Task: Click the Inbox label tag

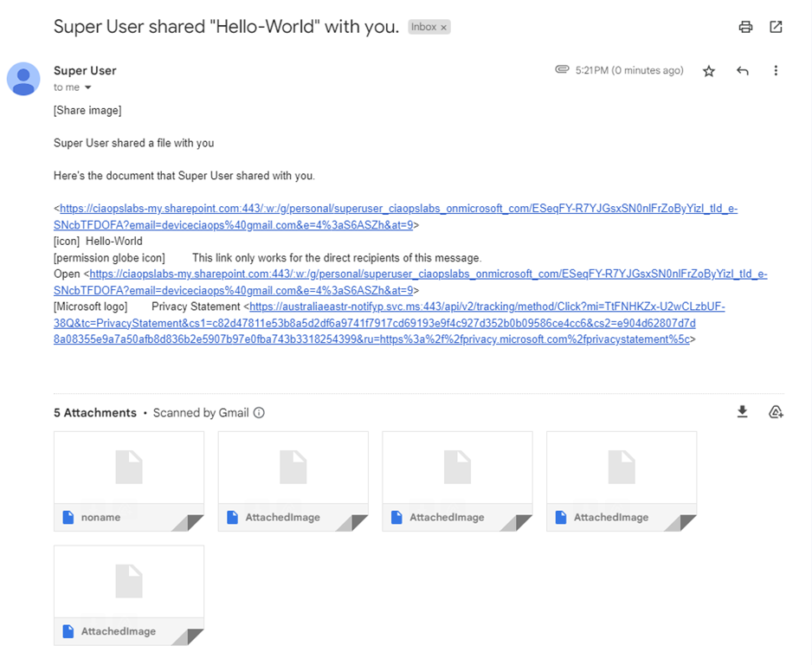Action: pyautogui.click(x=423, y=28)
